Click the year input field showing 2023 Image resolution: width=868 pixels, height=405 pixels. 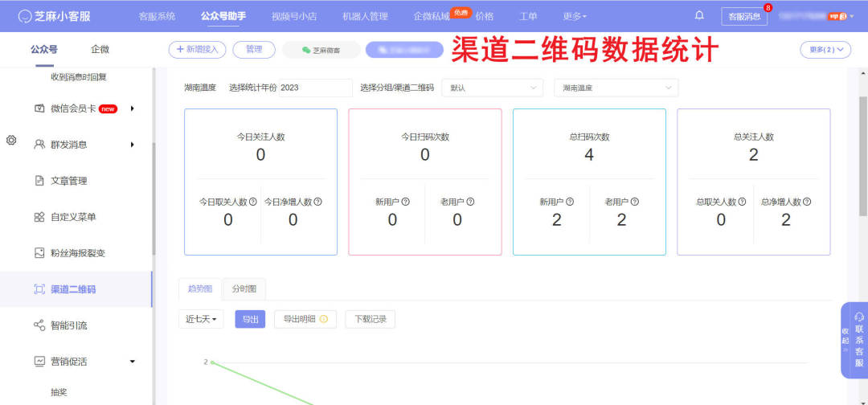(316, 88)
